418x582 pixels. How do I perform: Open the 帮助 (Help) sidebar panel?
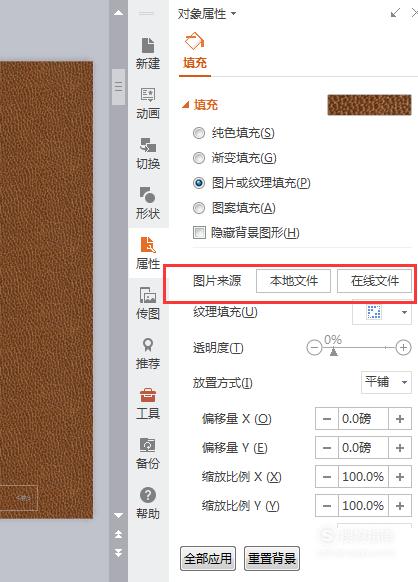click(x=148, y=504)
